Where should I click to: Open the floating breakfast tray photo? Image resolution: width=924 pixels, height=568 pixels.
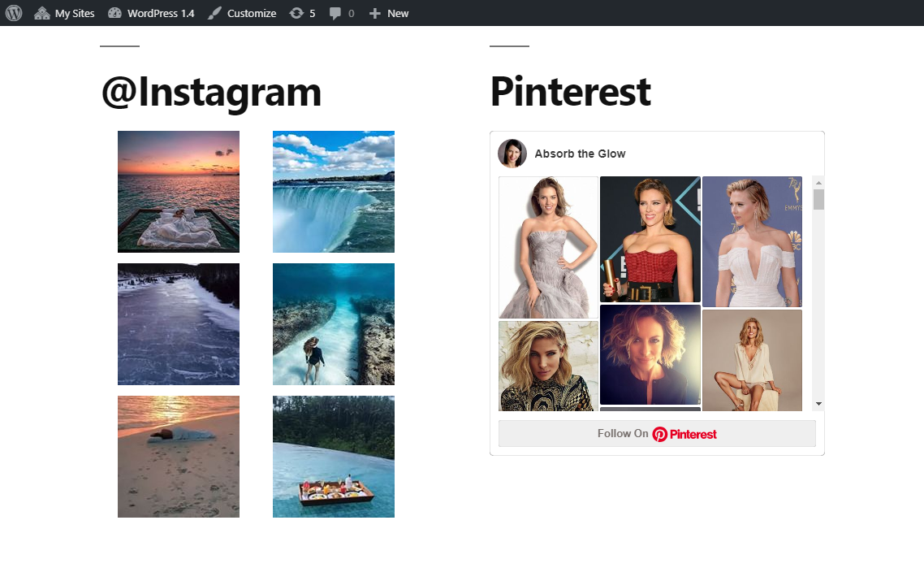[x=334, y=457]
